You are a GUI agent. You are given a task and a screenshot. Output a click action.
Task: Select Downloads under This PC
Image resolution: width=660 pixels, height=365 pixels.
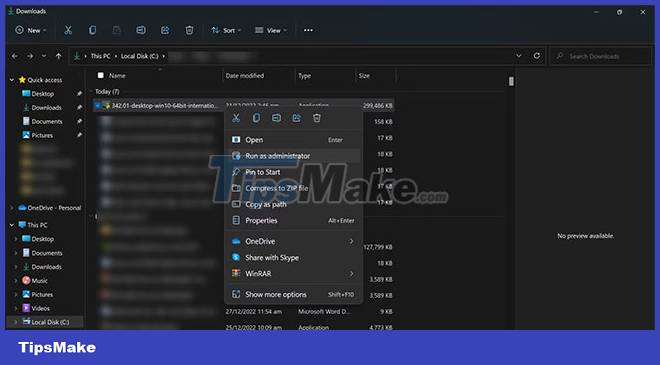pyautogui.click(x=46, y=267)
